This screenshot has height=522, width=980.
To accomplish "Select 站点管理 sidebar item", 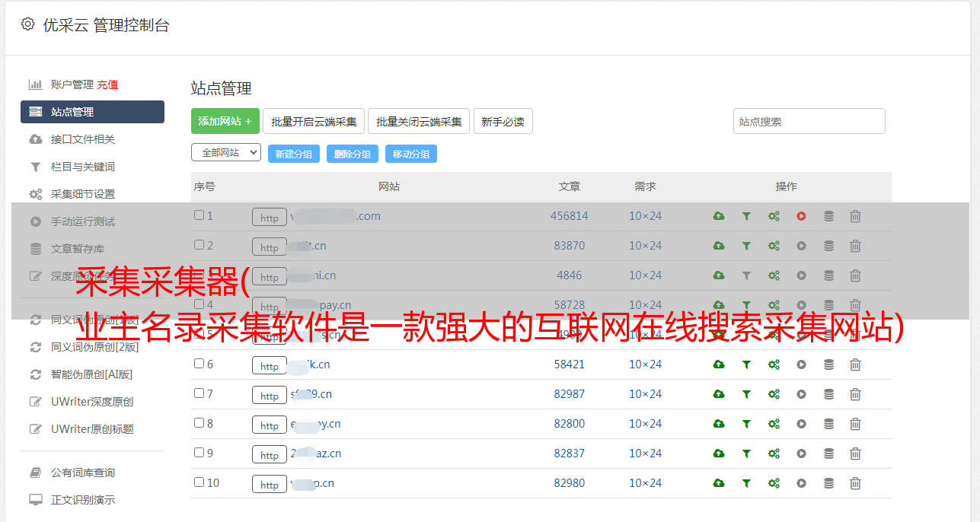I will [92, 112].
